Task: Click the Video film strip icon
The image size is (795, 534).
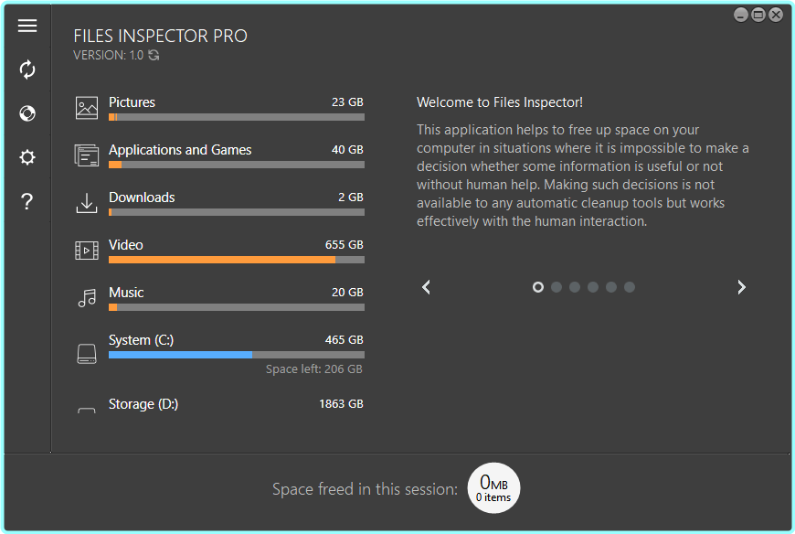Action: tap(87, 251)
